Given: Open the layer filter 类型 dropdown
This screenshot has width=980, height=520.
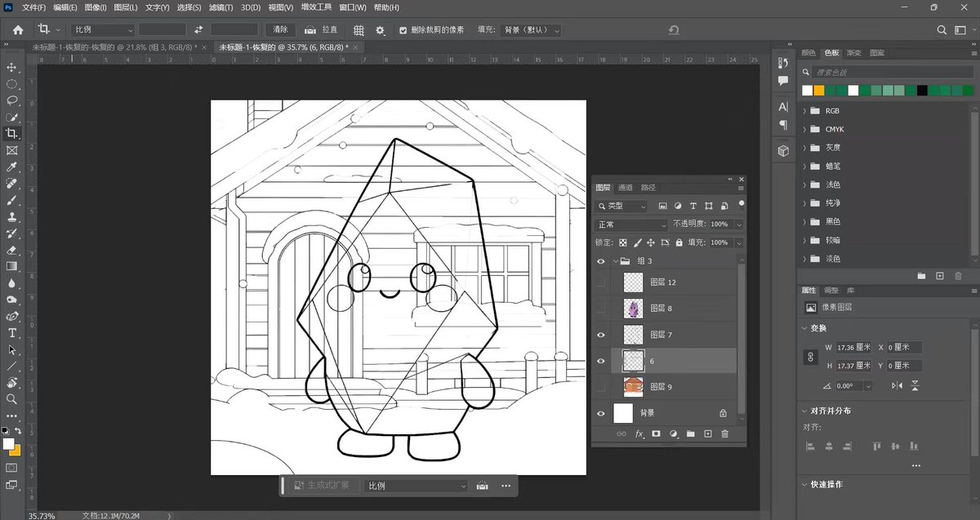Looking at the screenshot, I should point(622,206).
